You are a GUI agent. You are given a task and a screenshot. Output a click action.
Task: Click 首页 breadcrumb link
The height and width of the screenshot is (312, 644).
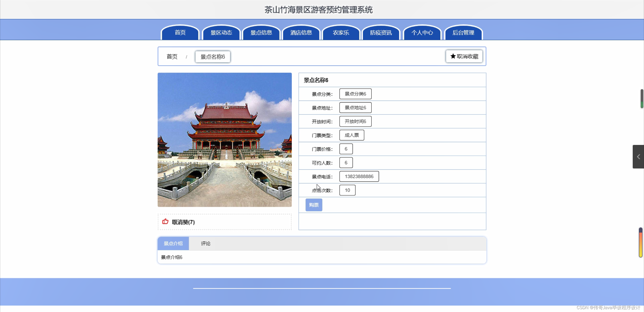[x=172, y=57]
